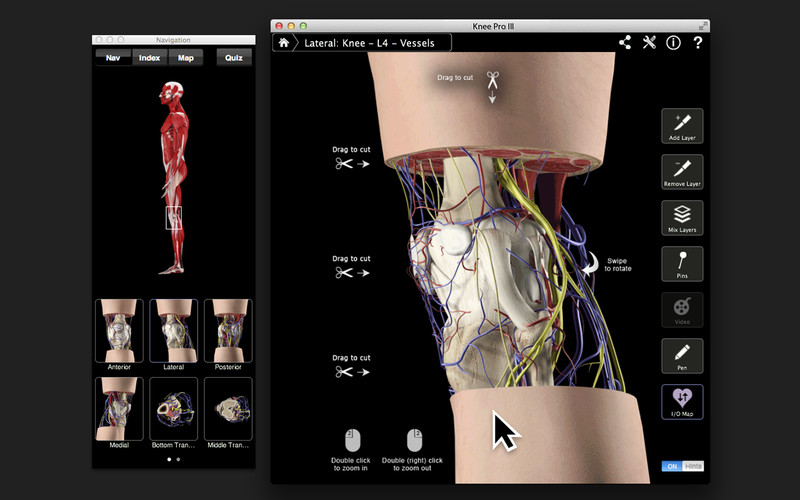Click the Add Layer tool
Screen dimensions: 800x500
click(682, 126)
